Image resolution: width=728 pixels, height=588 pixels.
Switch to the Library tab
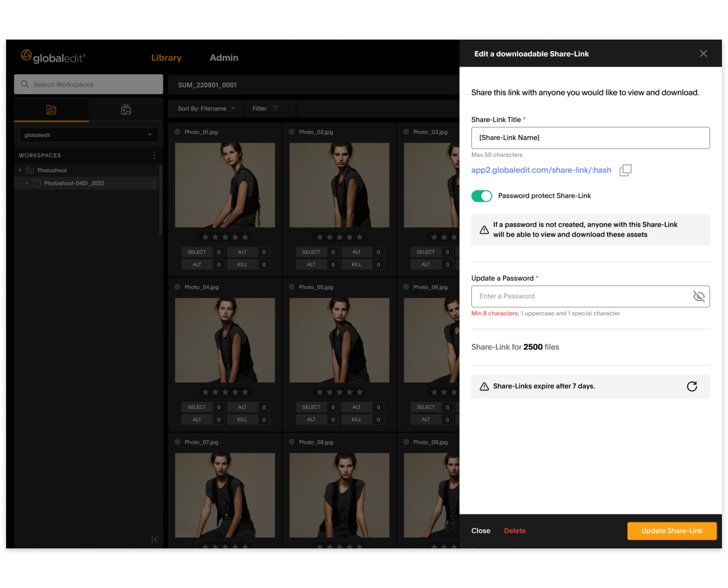pos(166,58)
